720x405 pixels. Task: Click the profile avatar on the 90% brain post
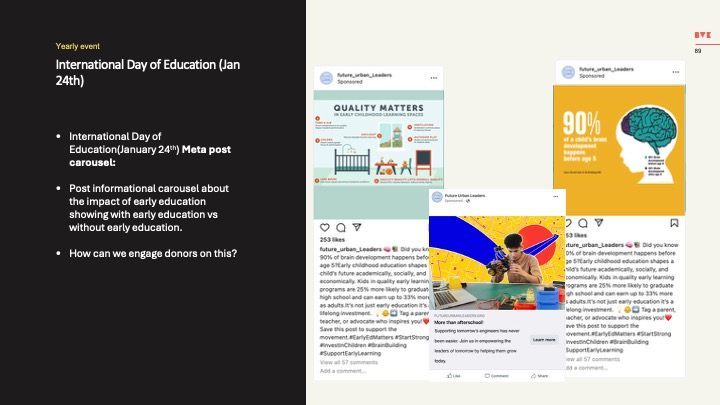pos(568,72)
